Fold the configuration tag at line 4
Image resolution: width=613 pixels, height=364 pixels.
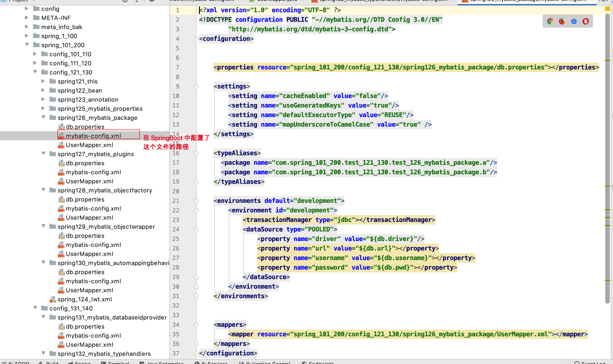(x=196, y=39)
